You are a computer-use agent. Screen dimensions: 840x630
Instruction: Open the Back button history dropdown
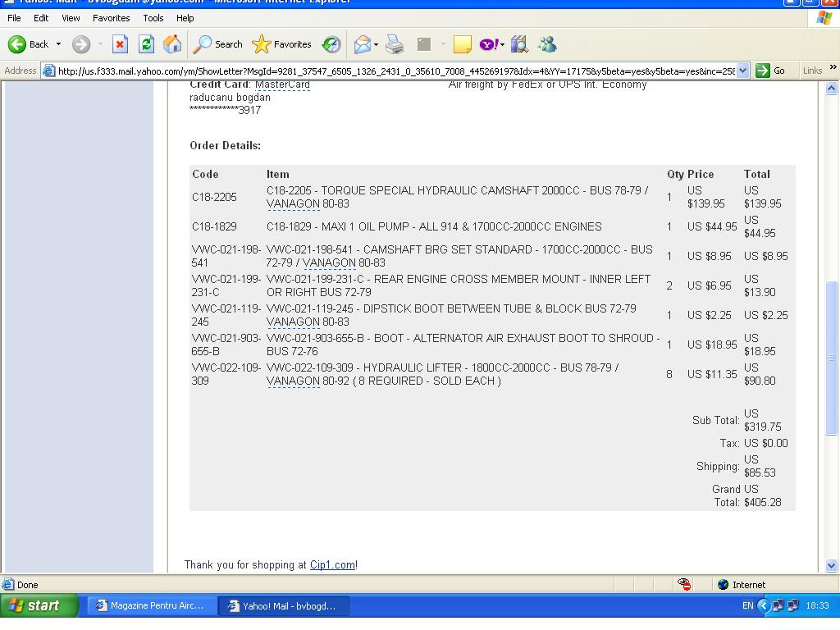pos(58,44)
